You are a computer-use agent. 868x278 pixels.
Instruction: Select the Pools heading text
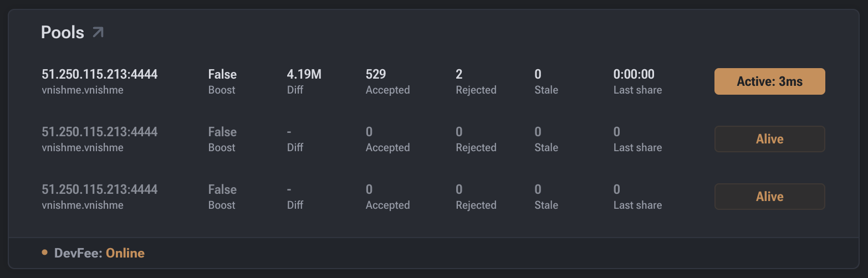(x=63, y=33)
